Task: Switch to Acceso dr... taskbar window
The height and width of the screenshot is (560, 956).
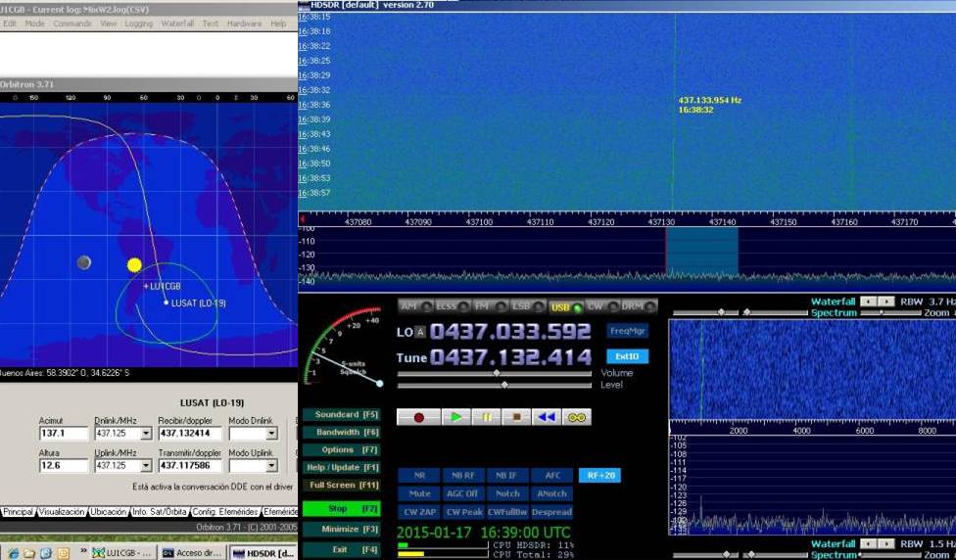Action: click(x=193, y=553)
